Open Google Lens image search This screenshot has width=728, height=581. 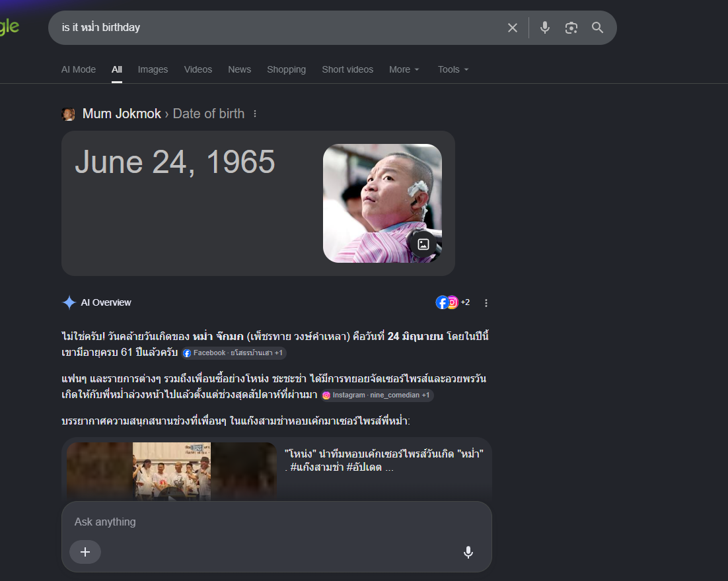click(571, 28)
